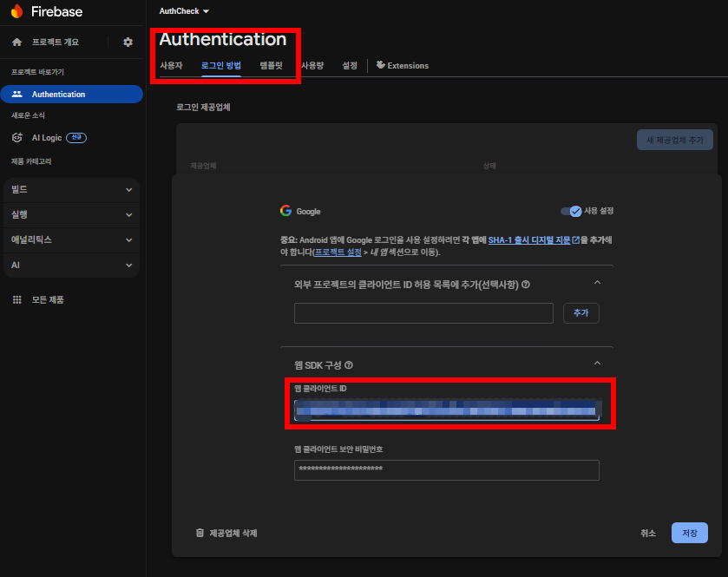
Task: Click the all products grid icon
Action: click(17, 300)
